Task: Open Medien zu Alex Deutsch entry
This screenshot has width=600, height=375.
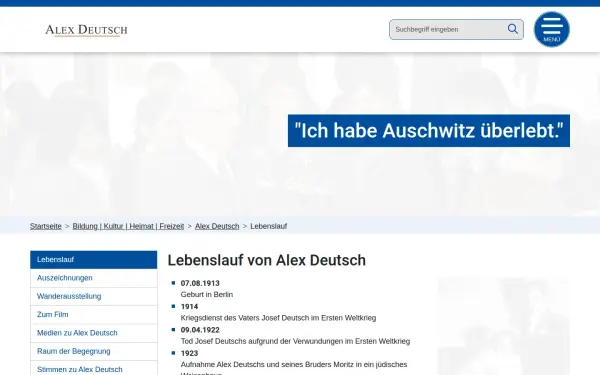Action: (x=94, y=333)
